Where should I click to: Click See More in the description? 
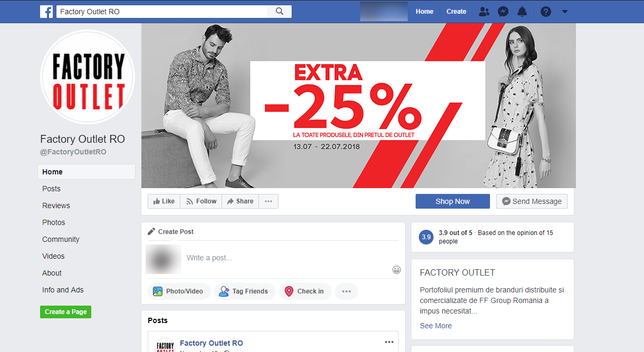click(x=436, y=326)
